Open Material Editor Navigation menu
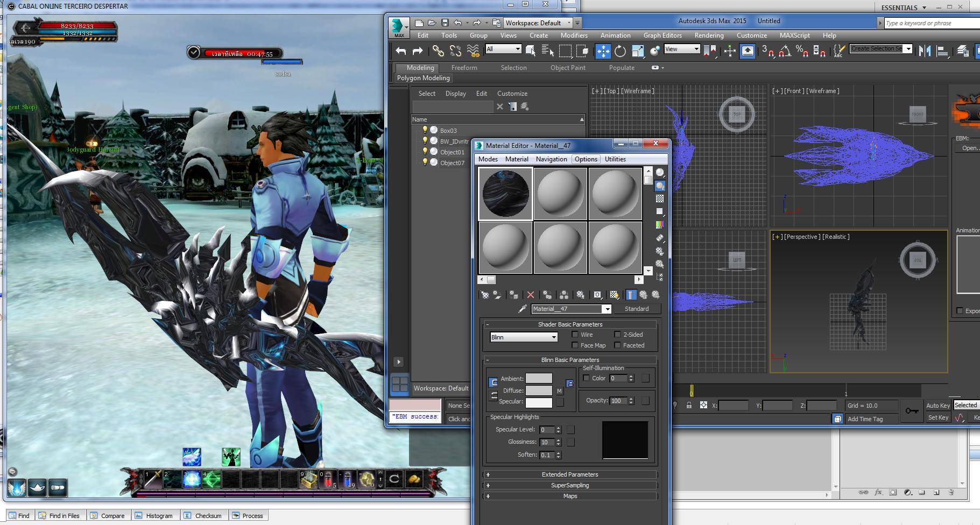Screen dimensions: 980x525 551,159
